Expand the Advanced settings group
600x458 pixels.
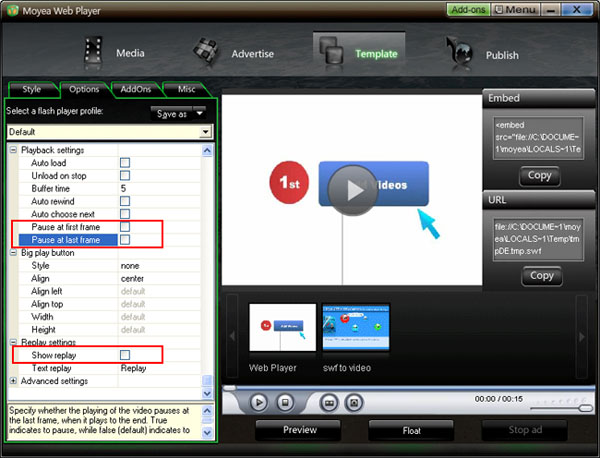pyautogui.click(x=13, y=381)
